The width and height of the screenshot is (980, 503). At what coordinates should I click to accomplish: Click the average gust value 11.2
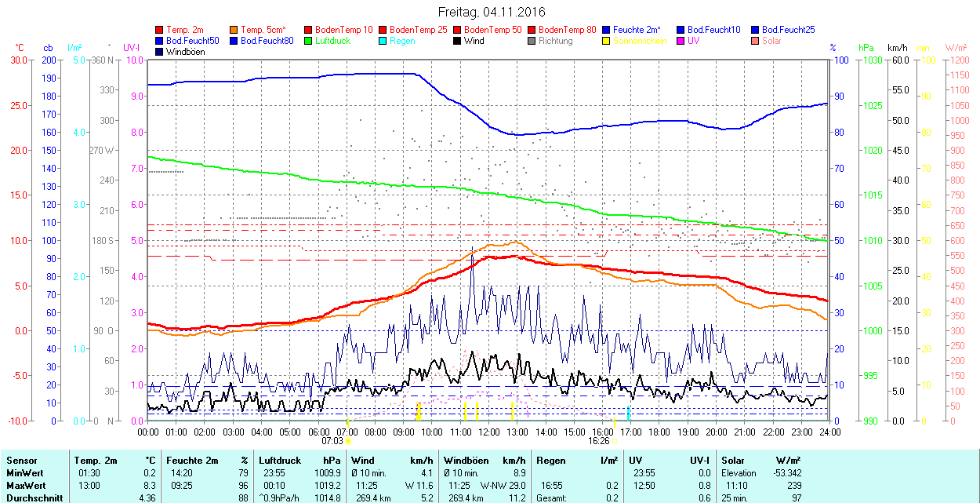[x=517, y=498]
